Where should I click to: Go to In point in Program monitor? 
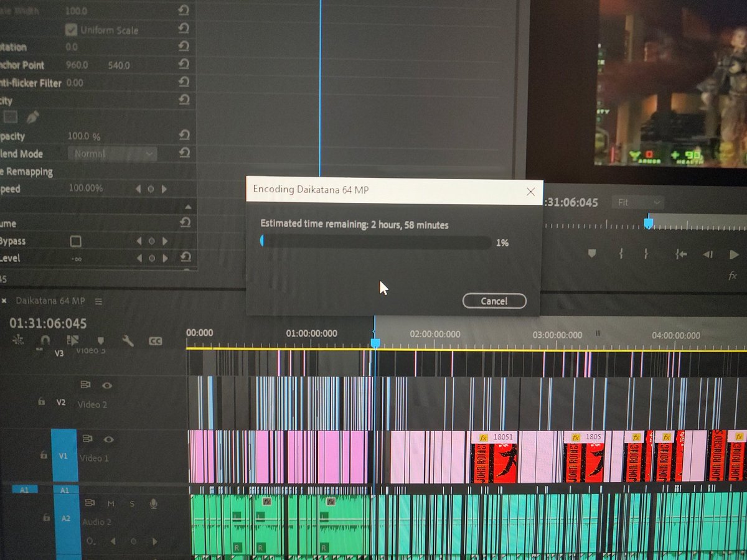click(x=682, y=254)
